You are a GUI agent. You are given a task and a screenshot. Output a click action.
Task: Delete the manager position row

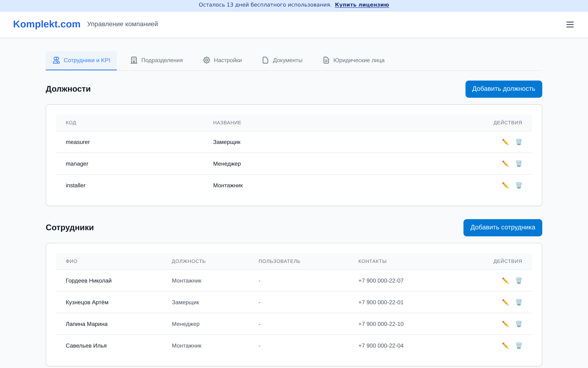coord(519,164)
